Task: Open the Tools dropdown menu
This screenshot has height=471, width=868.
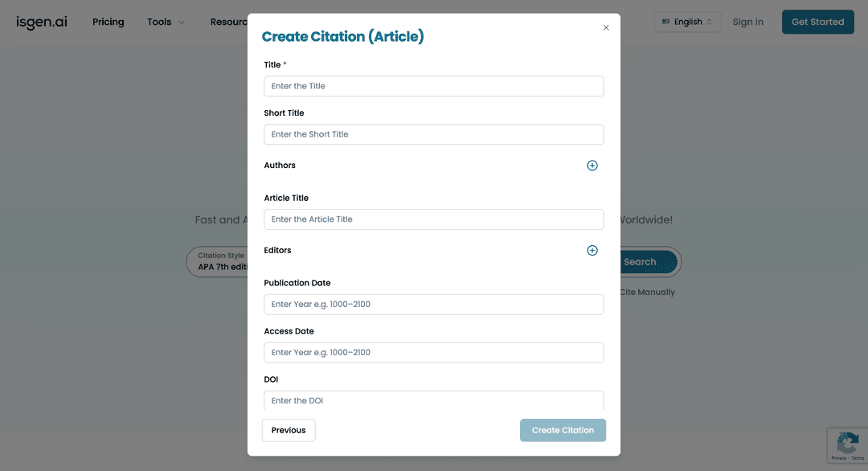Action: (x=166, y=22)
